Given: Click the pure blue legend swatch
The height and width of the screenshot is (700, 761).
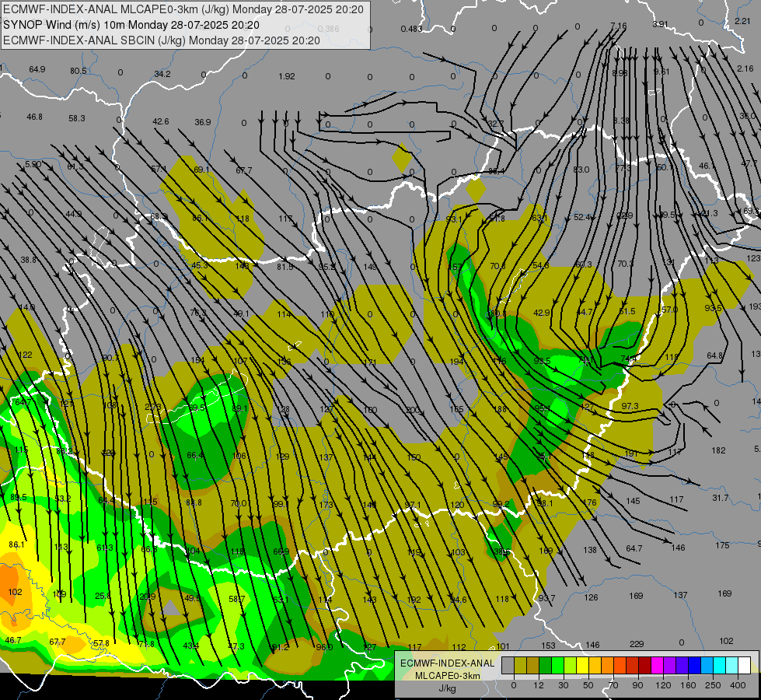Looking at the screenshot, I should pyautogui.click(x=695, y=665).
